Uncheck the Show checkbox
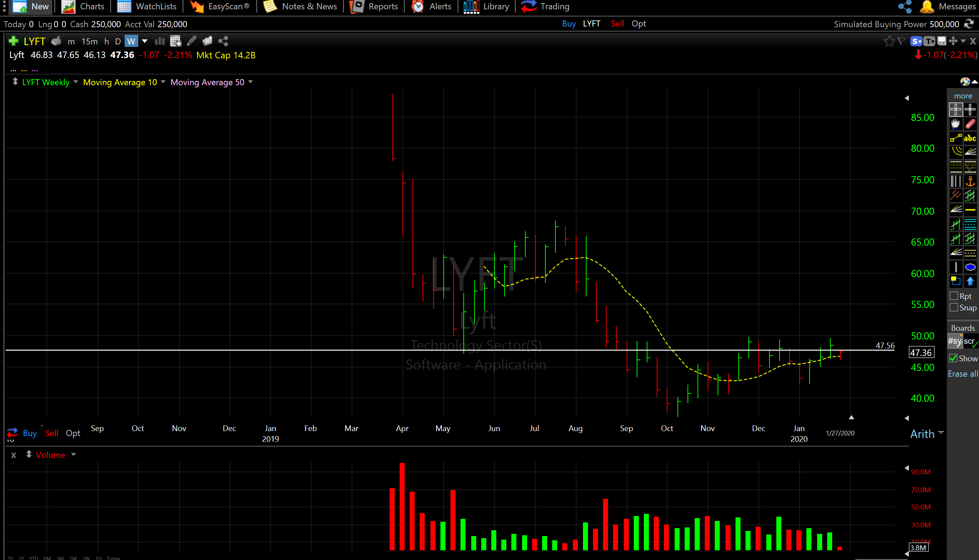 click(x=954, y=358)
